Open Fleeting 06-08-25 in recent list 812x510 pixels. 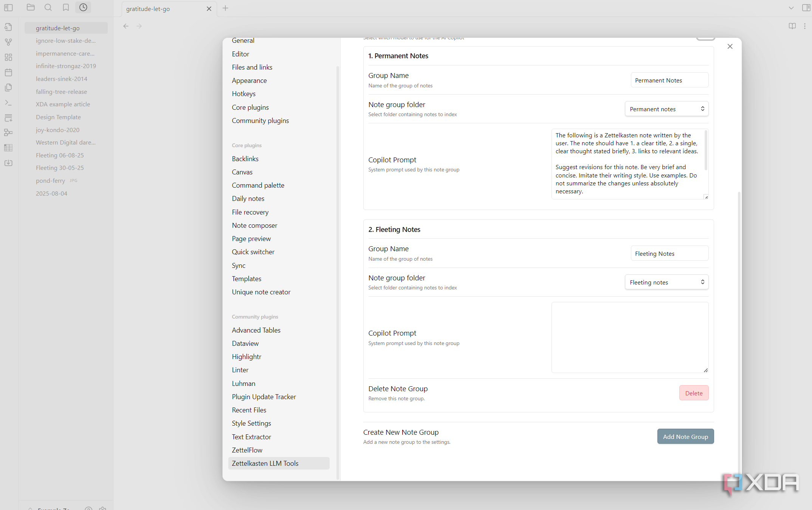[60, 155]
